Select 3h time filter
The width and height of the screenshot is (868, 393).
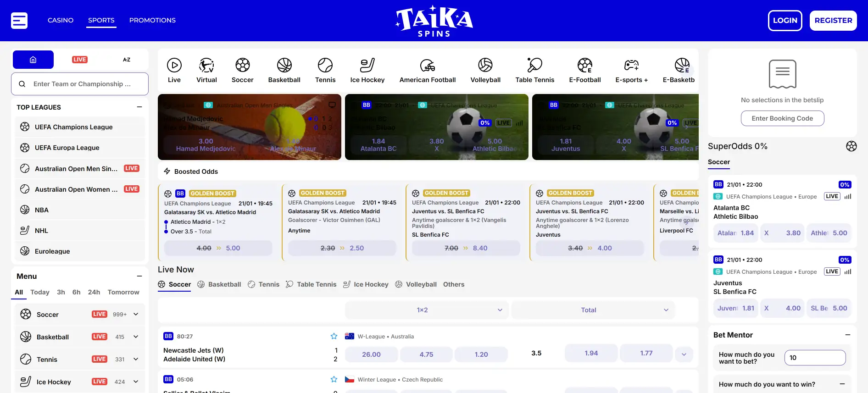(61, 292)
